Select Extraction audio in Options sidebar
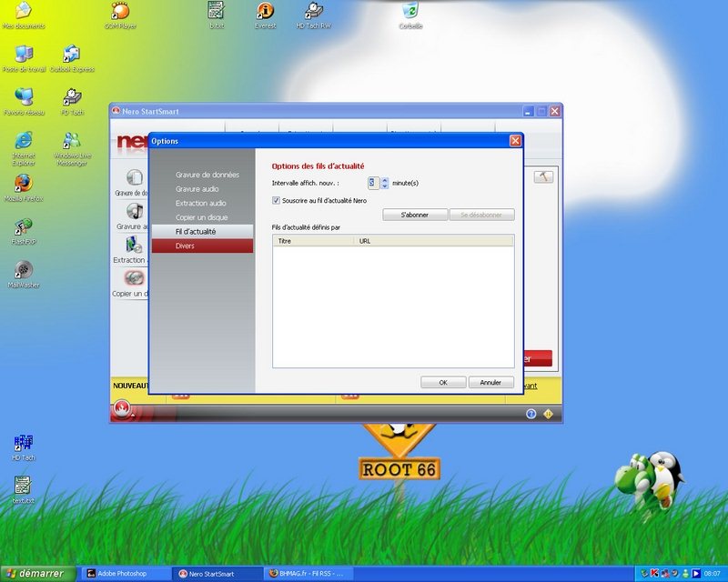Viewport: 728px width, 582px height. tap(200, 203)
